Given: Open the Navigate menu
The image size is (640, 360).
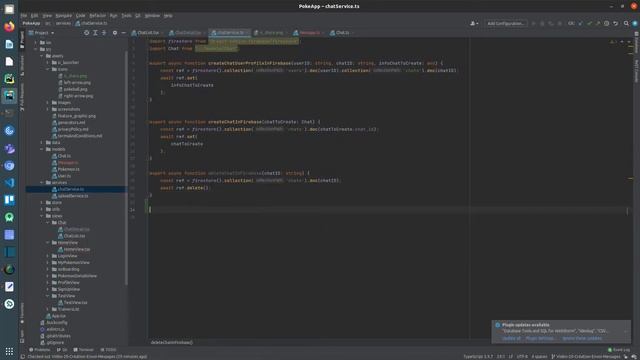Looking at the screenshot, I should (63, 16).
